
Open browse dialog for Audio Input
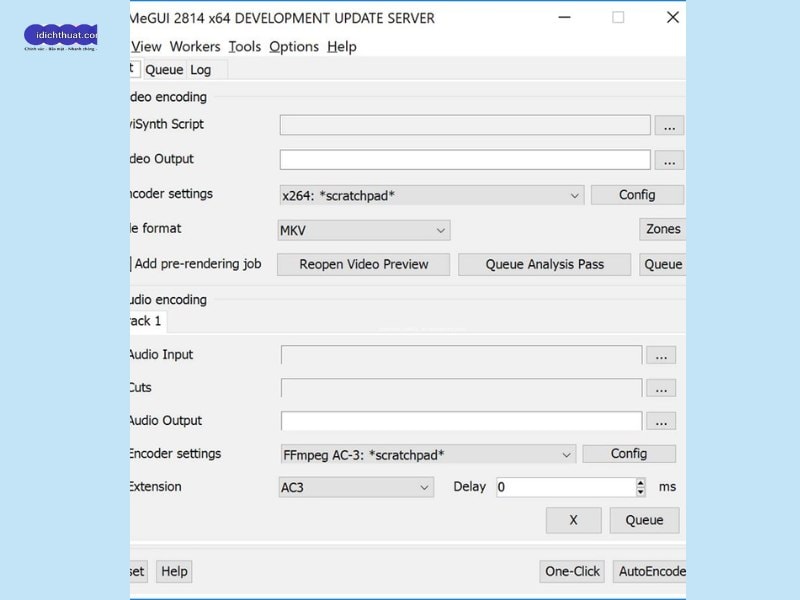click(661, 355)
